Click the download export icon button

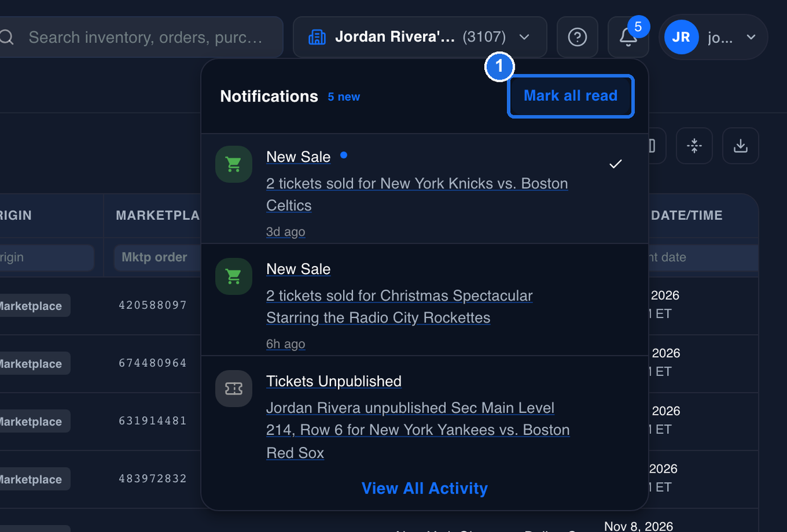point(740,146)
